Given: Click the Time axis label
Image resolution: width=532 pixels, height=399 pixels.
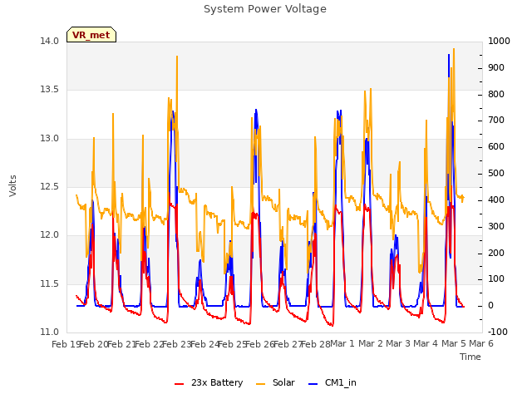Looking at the screenshot, I should 470,357.
